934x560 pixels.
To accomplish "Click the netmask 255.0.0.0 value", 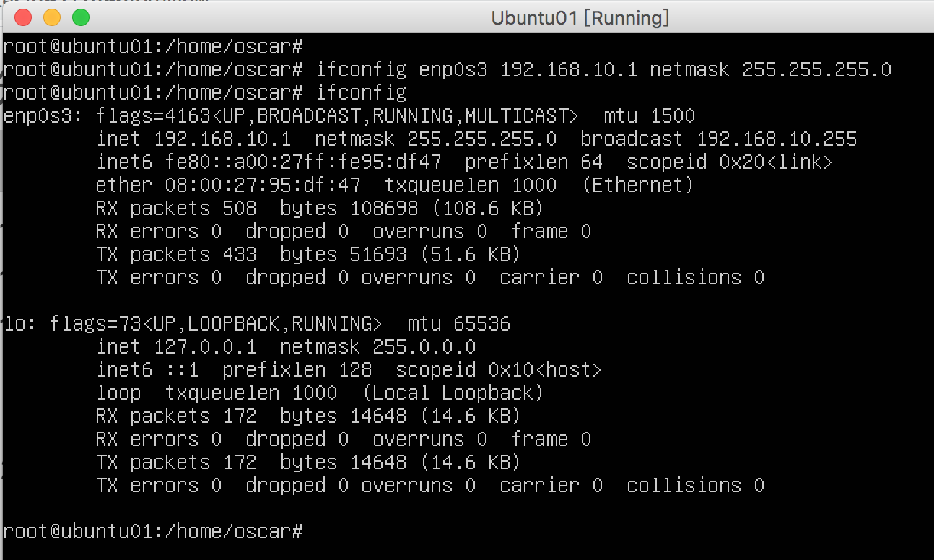I will pyautogui.click(x=424, y=347).
